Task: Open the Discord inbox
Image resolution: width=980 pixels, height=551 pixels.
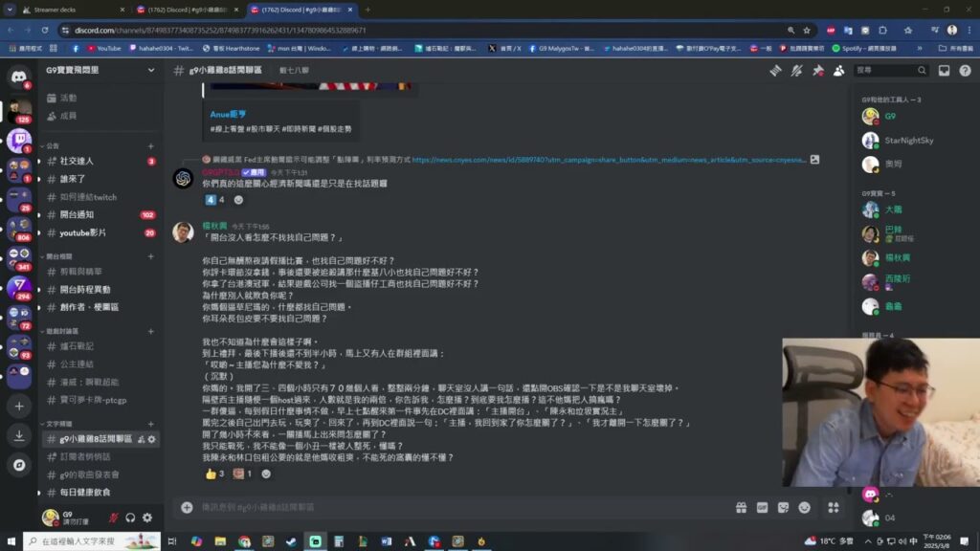Action: [x=945, y=70]
